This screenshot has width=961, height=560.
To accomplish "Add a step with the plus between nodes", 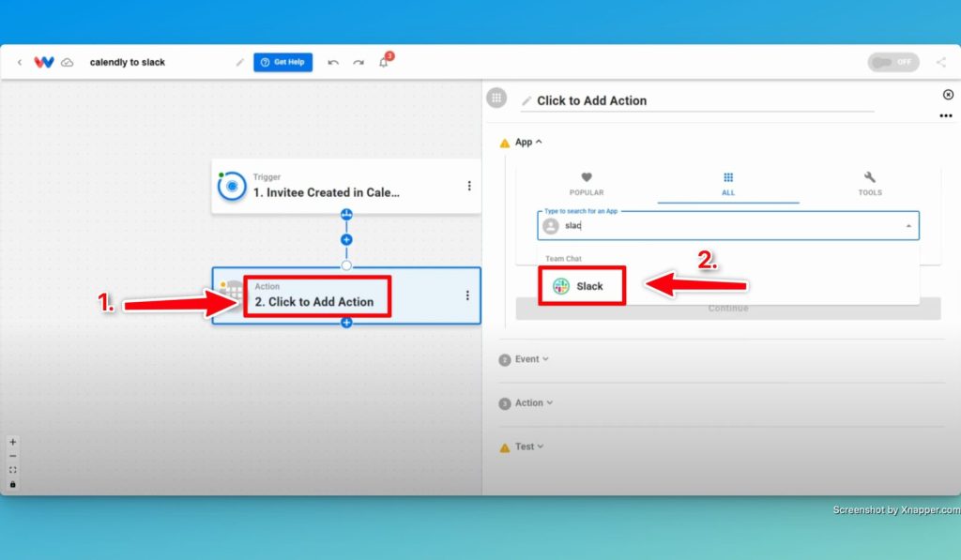I will 346,239.
